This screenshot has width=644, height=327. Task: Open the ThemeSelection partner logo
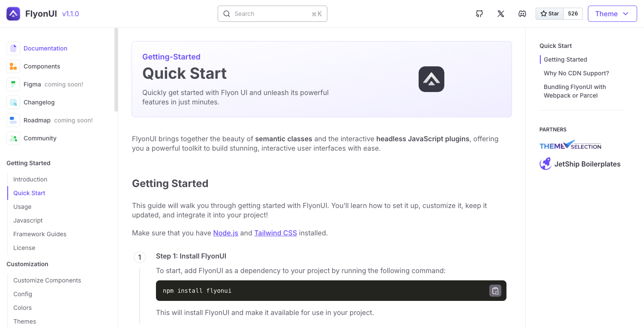pos(570,145)
